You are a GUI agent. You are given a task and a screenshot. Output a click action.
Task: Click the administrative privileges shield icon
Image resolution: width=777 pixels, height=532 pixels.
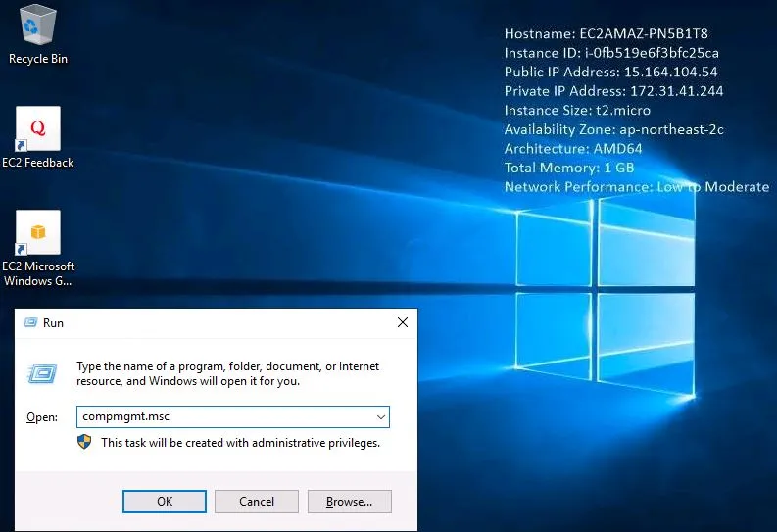pyautogui.click(x=84, y=443)
